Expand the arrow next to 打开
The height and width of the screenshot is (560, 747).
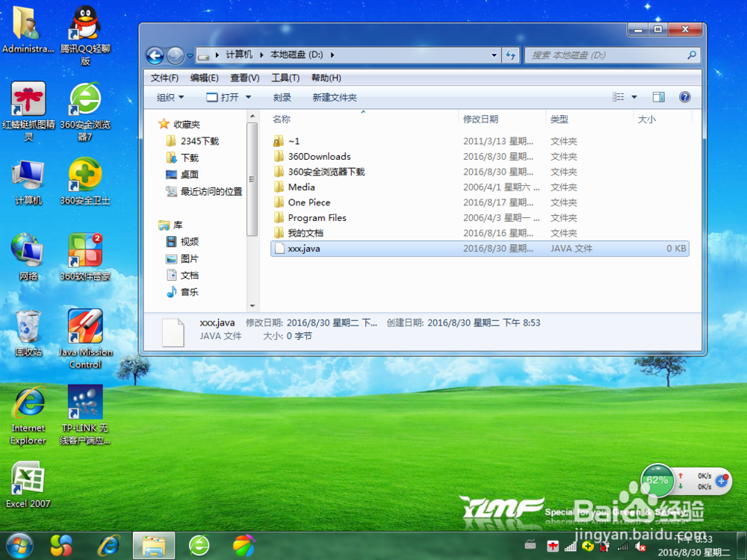[x=248, y=97]
